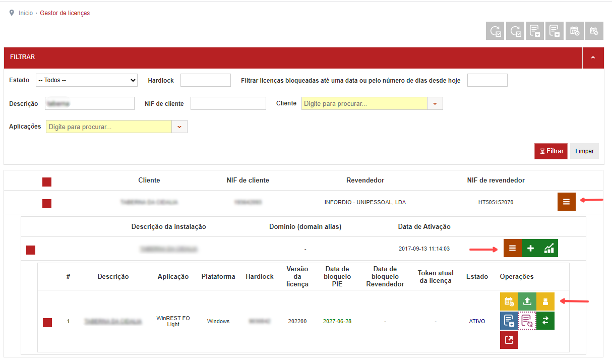The height and width of the screenshot is (364, 612).
Task: Toggle the checkbox for license row 1
Action: point(47,323)
